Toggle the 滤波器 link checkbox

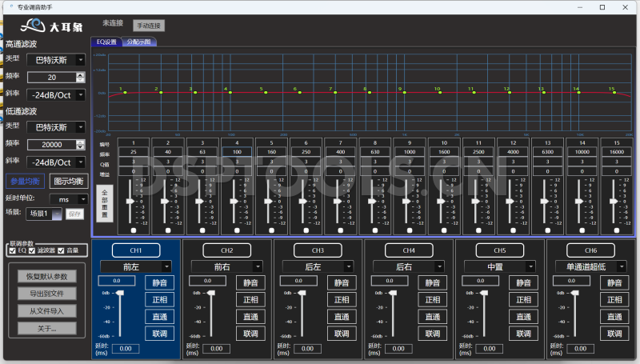tap(32, 250)
